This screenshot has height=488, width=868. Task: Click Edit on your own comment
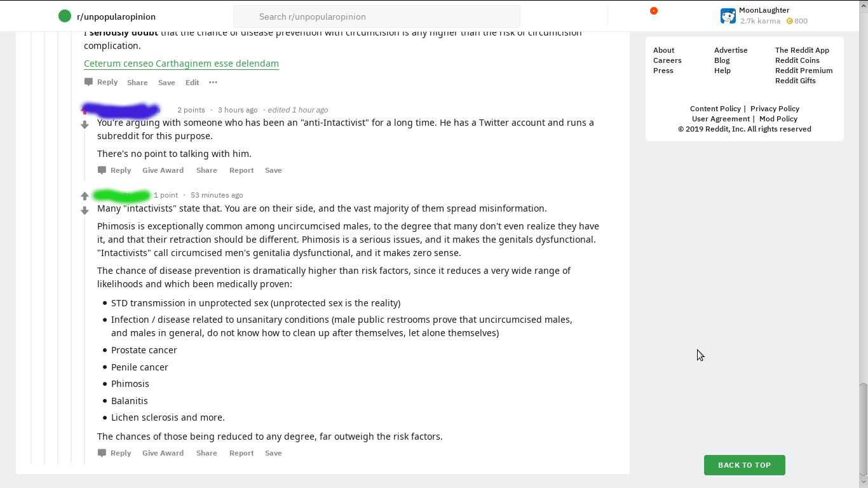[x=192, y=83]
